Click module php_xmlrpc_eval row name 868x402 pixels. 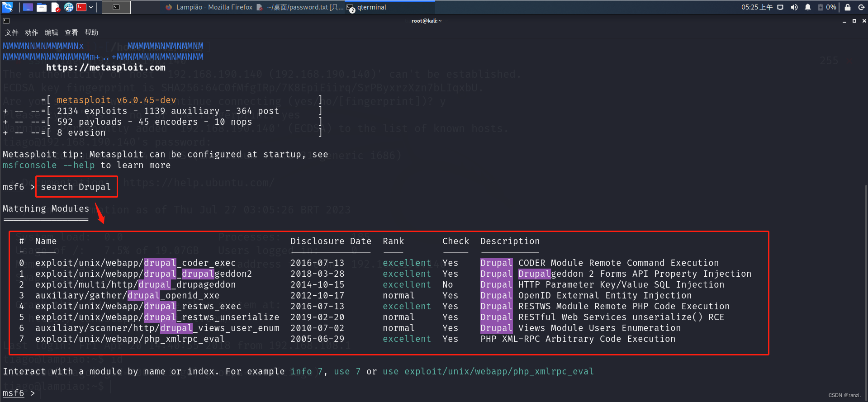click(x=130, y=339)
